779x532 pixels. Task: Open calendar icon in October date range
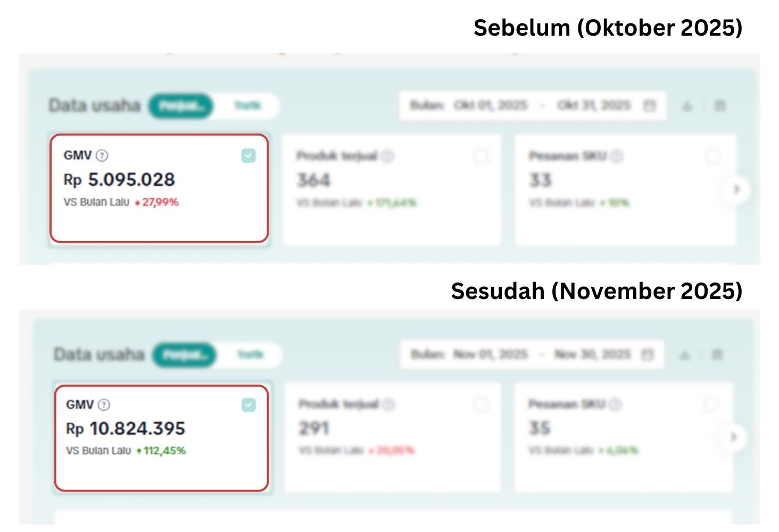pyautogui.click(x=649, y=105)
